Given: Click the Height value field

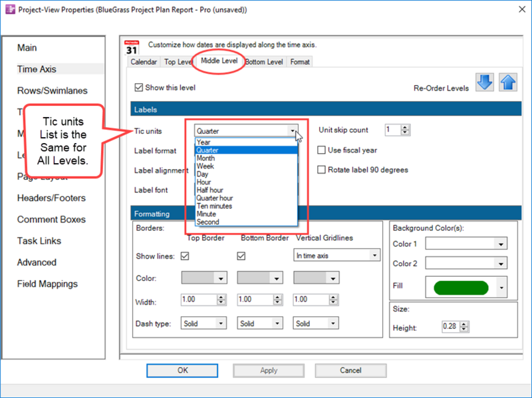Looking at the screenshot, I should coord(451,326).
